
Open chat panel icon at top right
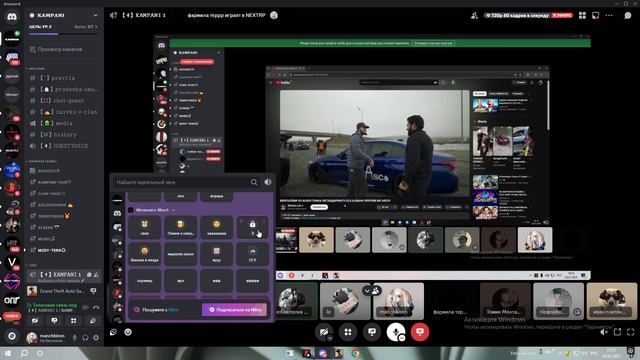click(x=628, y=16)
